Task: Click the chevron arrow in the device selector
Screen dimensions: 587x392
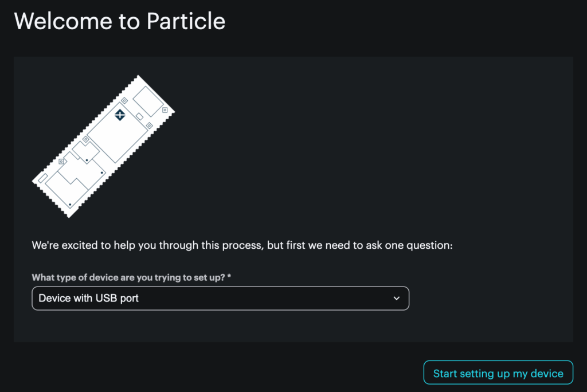Action: click(396, 298)
